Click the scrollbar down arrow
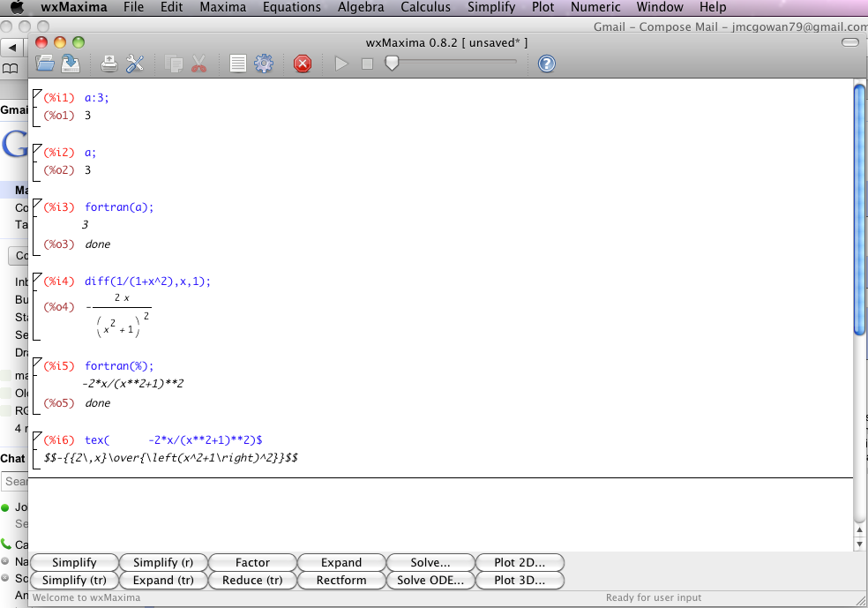 tap(859, 544)
